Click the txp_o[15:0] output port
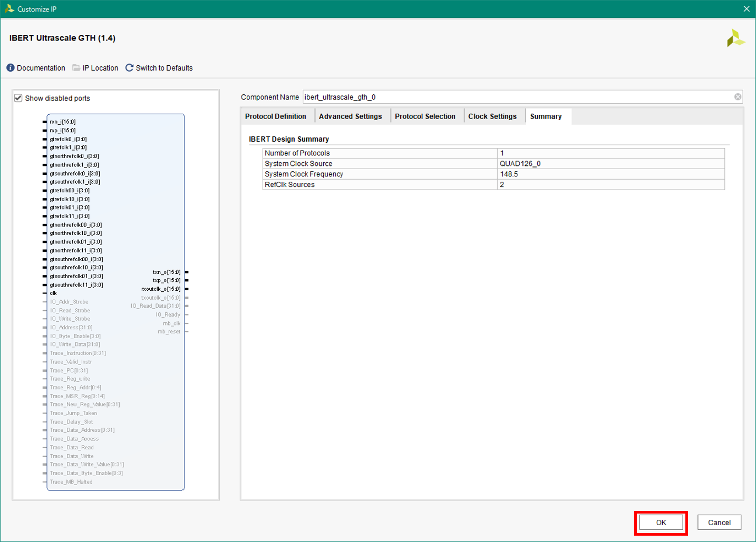The height and width of the screenshot is (542, 756). tap(167, 280)
